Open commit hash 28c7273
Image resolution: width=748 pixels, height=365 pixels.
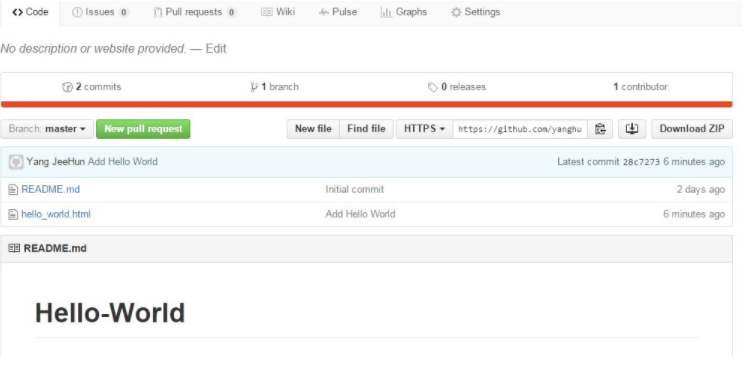click(641, 162)
